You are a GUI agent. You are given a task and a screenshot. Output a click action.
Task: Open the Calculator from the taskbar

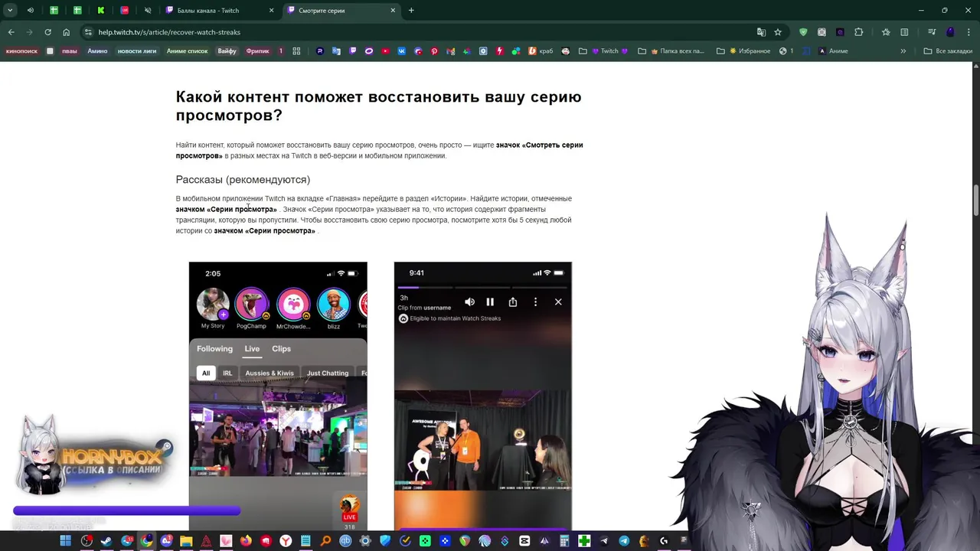[x=564, y=541]
